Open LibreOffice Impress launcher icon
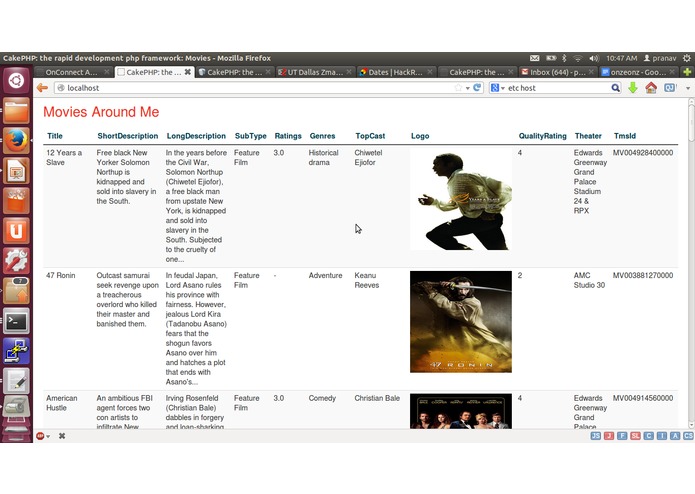 point(16,171)
